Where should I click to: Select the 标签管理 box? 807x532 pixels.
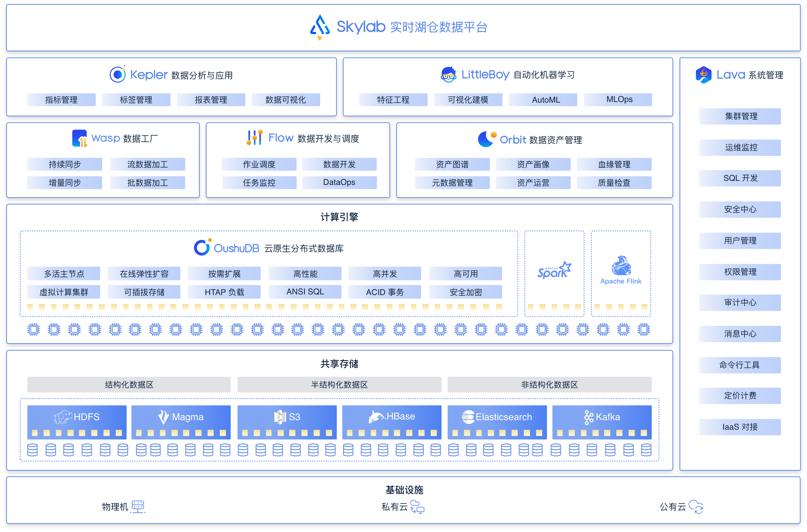click(136, 100)
